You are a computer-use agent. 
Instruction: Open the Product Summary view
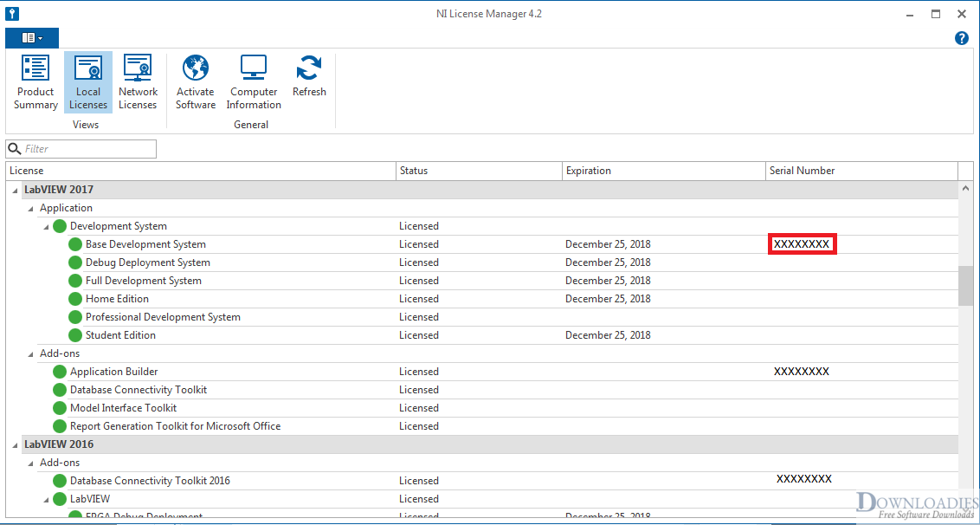click(x=35, y=82)
